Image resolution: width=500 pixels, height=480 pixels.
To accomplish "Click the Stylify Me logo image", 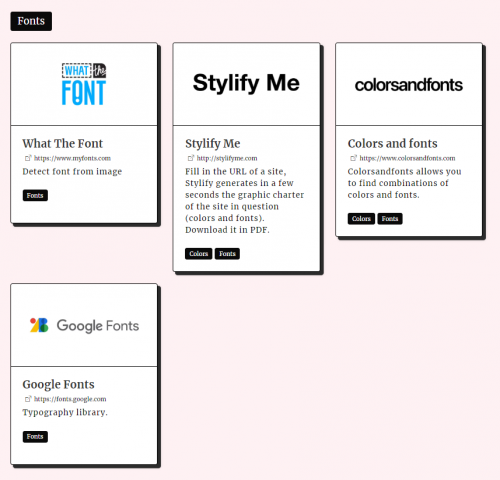I will tap(246, 83).
